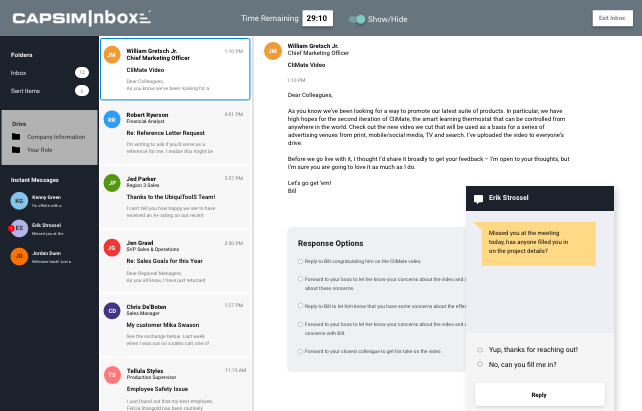Click the JM avatar in the email list
Screen dimensions: 642x411
pyautogui.click(x=112, y=55)
